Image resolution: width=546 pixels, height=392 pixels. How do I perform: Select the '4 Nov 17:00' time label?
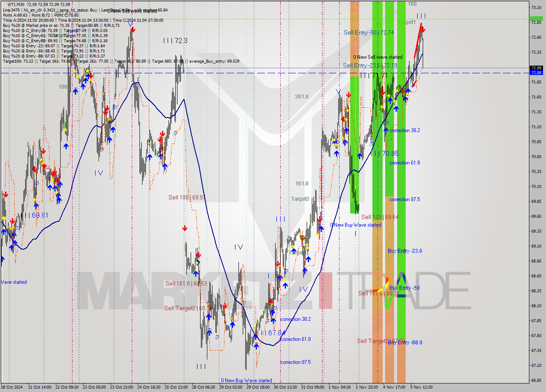pos(394,387)
